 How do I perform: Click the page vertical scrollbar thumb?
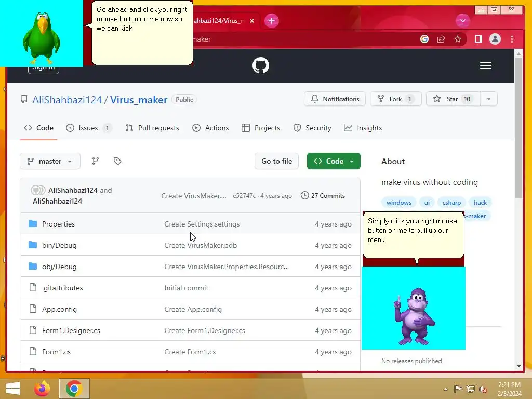click(518, 128)
